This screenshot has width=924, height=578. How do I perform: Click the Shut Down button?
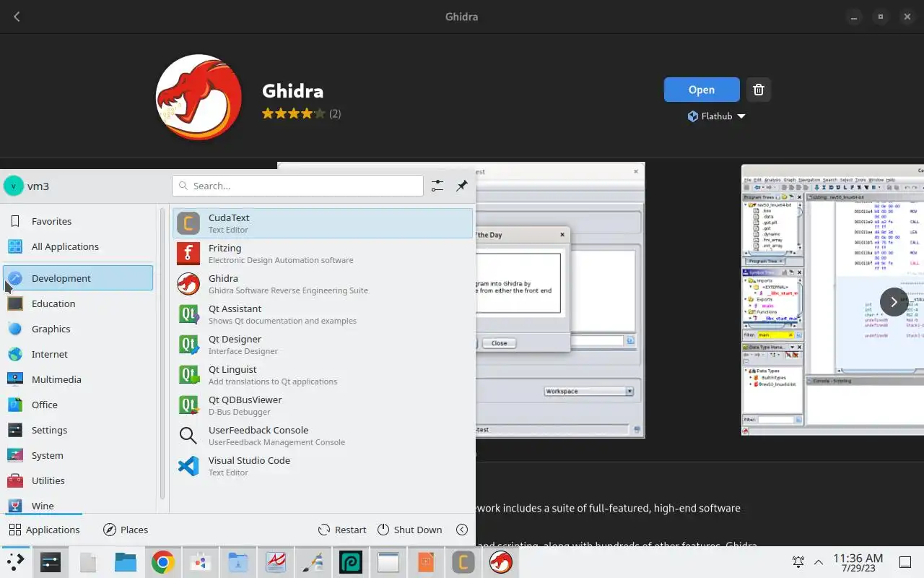click(x=409, y=530)
